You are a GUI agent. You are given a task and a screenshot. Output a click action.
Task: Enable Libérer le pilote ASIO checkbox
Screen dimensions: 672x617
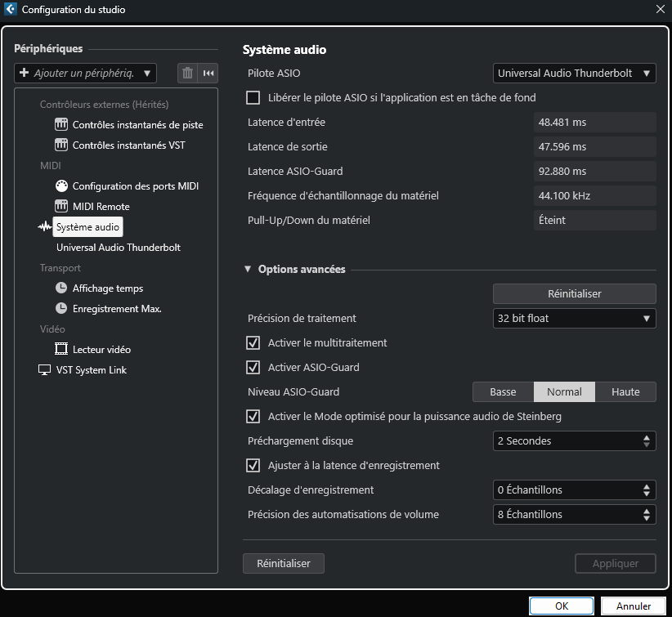tap(253, 98)
